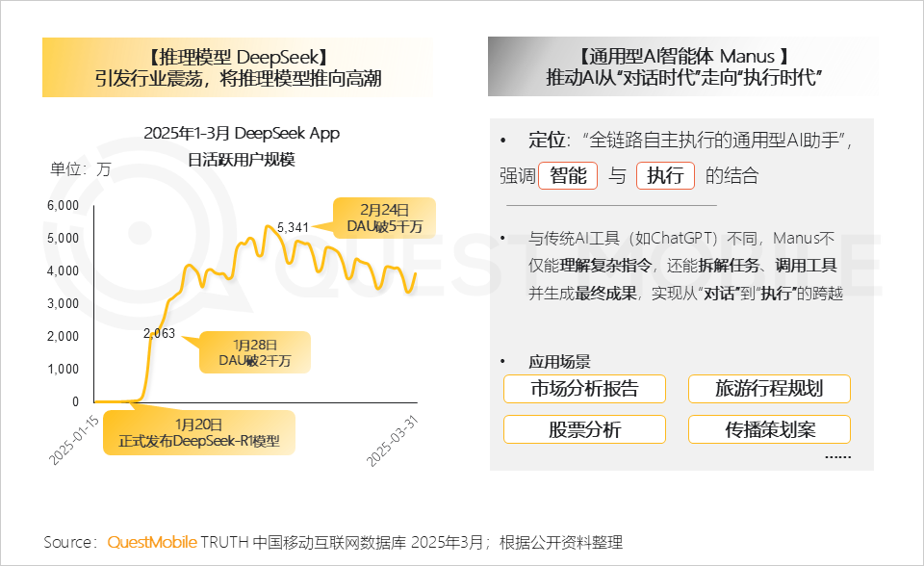Click the orange QuestMobile brand name

tap(152, 543)
